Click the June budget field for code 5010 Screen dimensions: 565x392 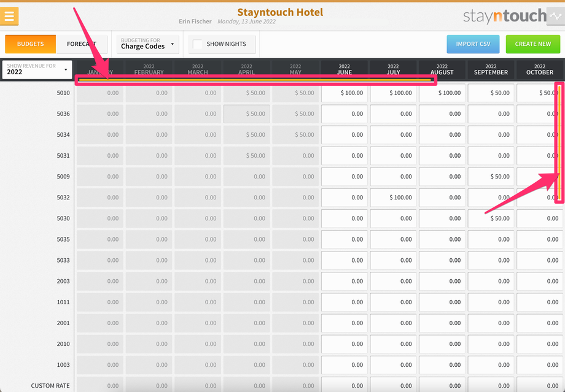click(x=344, y=93)
